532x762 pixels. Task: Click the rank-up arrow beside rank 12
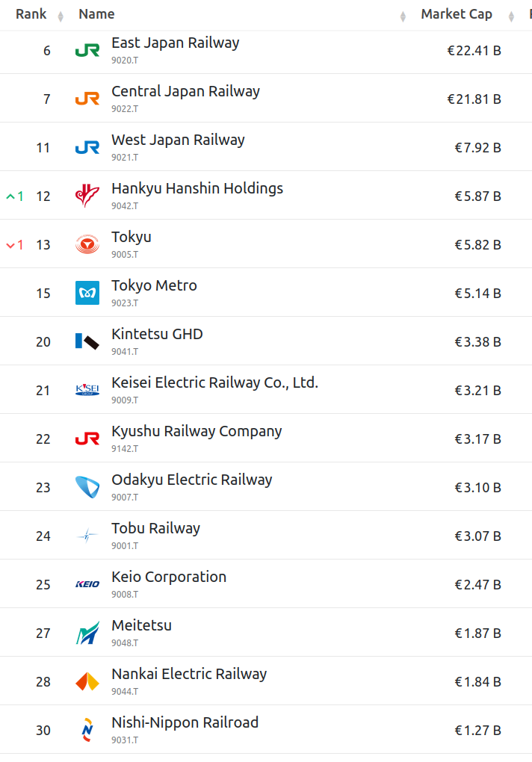10,196
